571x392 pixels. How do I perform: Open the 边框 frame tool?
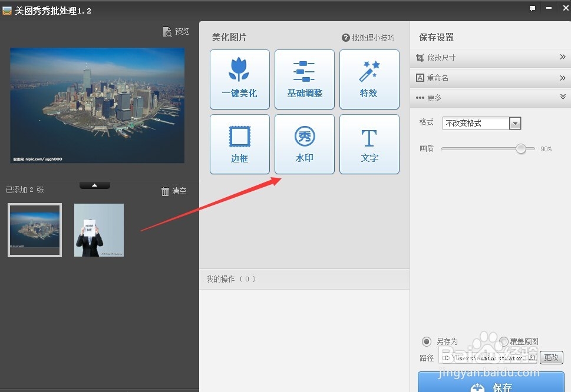point(239,144)
